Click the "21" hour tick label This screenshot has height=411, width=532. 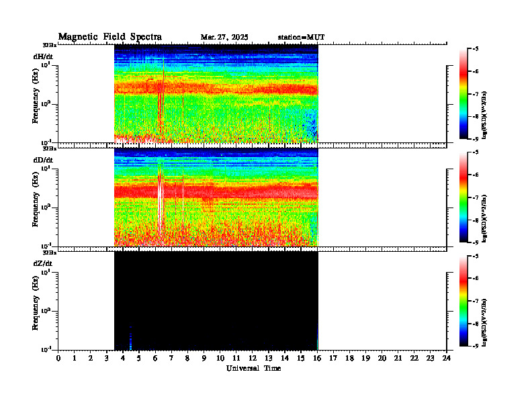(x=398, y=359)
